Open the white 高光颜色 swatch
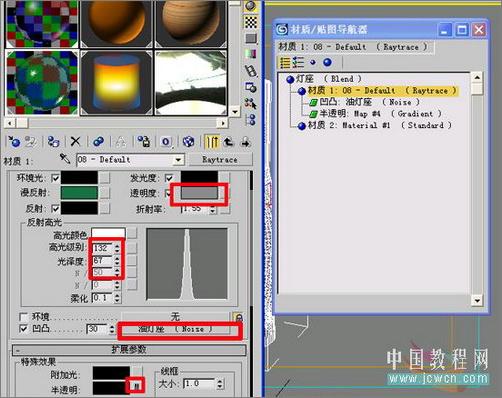The width and height of the screenshot is (502, 398). pos(108,233)
